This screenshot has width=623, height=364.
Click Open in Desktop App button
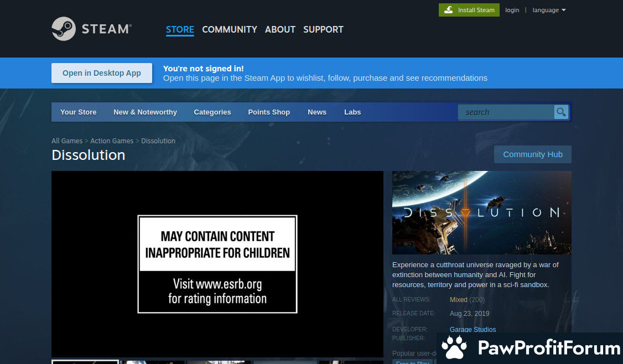102,73
